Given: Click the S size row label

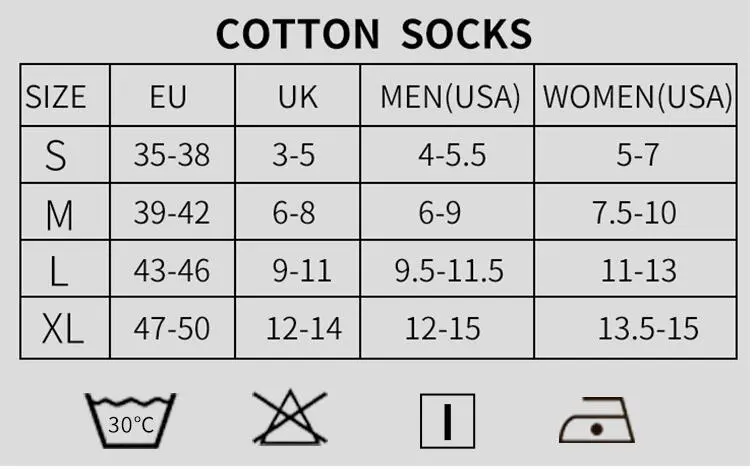Looking at the screenshot, I should (56, 155).
